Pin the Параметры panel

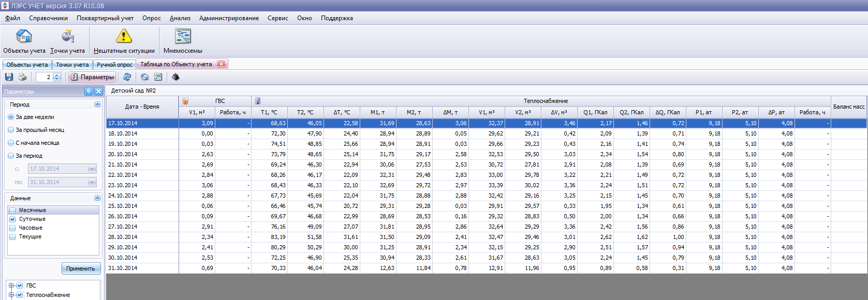click(89, 92)
